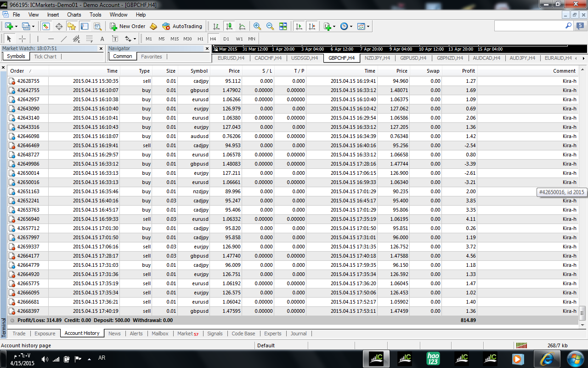Switch to the NZDJPY,H4 chart tab

click(x=377, y=58)
